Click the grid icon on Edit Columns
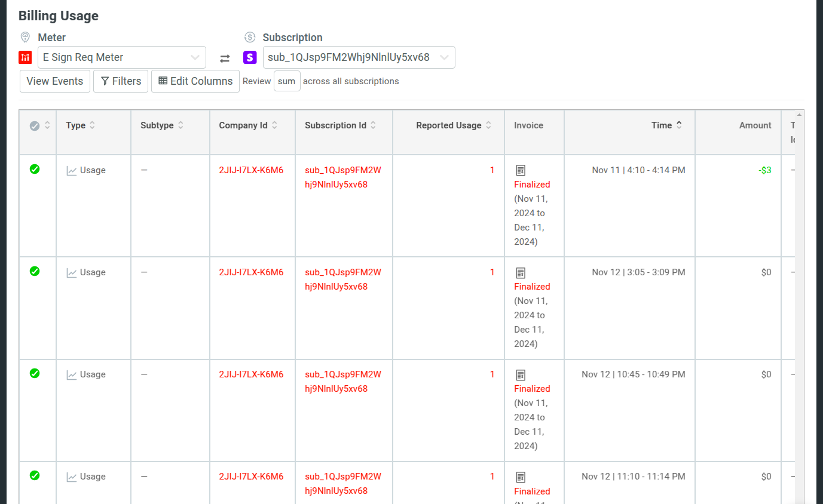823x504 pixels. click(159, 81)
